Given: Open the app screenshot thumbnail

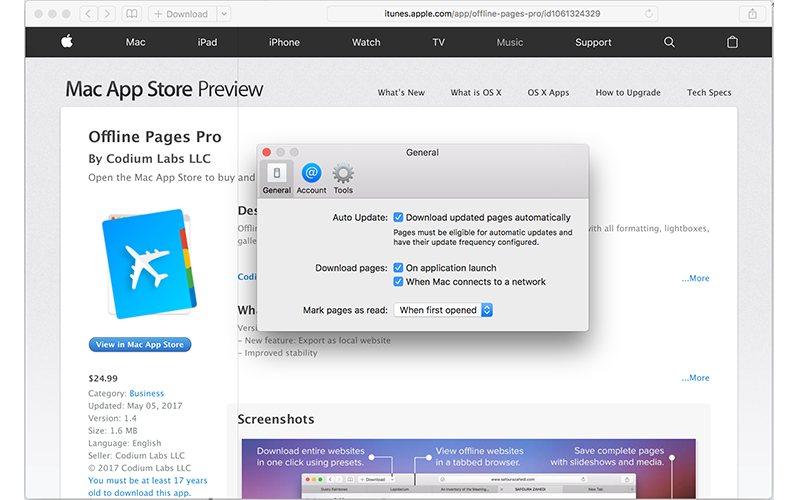Looking at the screenshot, I should [x=468, y=468].
